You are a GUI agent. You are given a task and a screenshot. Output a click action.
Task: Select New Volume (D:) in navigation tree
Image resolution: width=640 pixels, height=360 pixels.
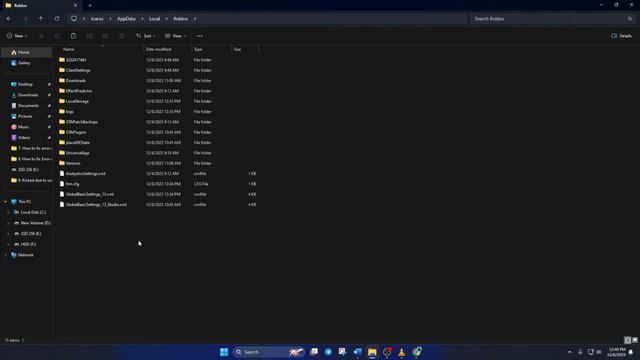pos(32,223)
